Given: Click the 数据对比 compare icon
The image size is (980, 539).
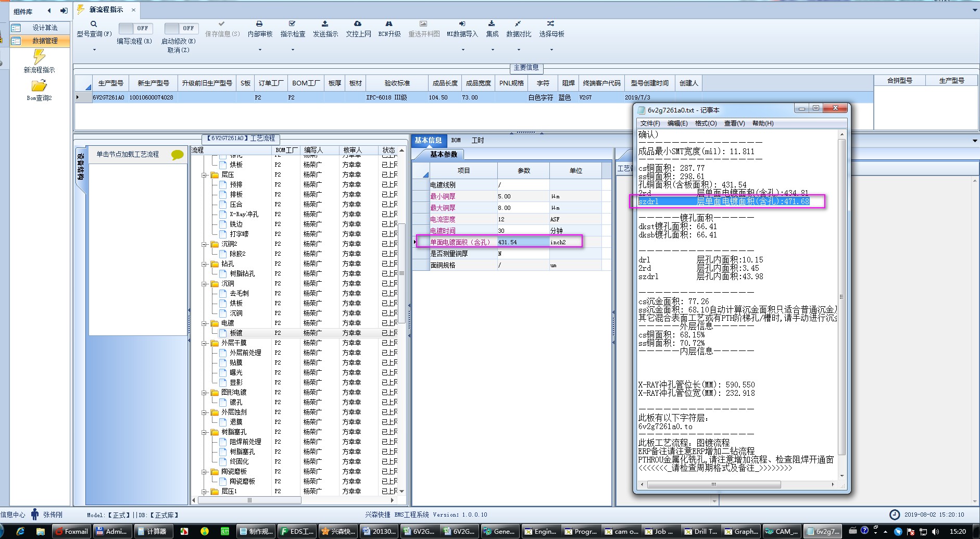Looking at the screenshot, I should pyautogui.click(x=518, y=24).
